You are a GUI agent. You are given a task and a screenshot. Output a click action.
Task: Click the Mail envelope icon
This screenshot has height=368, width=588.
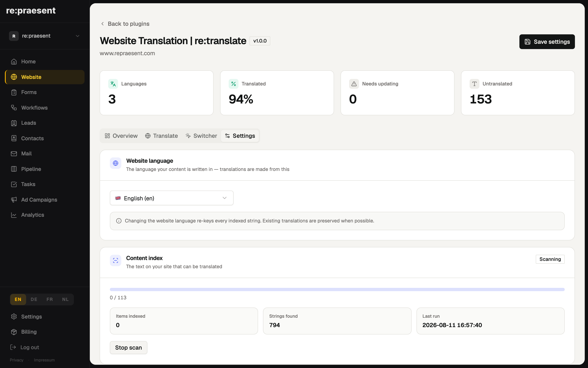pyautogui.click(x=14, y=154)
